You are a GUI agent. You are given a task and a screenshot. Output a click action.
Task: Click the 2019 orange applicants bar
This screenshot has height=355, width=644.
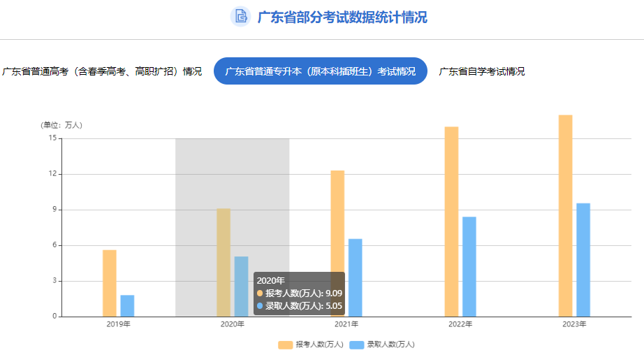pyautogui.click(x=110, y=283)
